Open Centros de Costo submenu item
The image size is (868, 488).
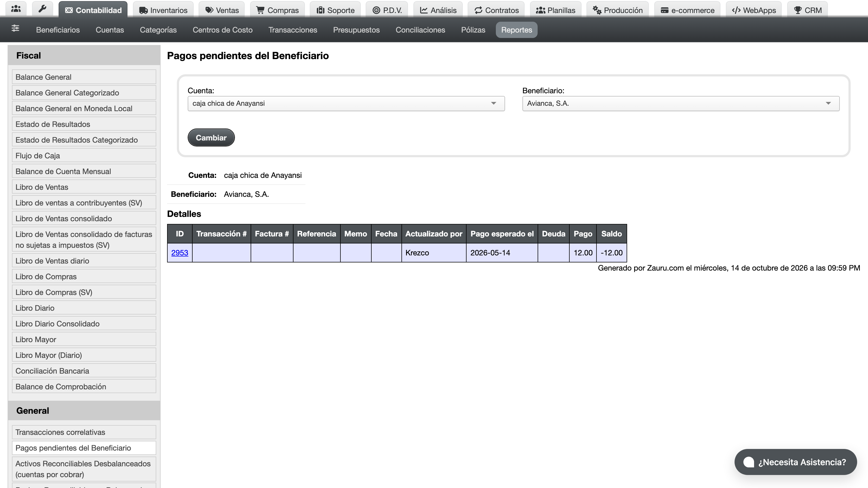click(222, 30)
